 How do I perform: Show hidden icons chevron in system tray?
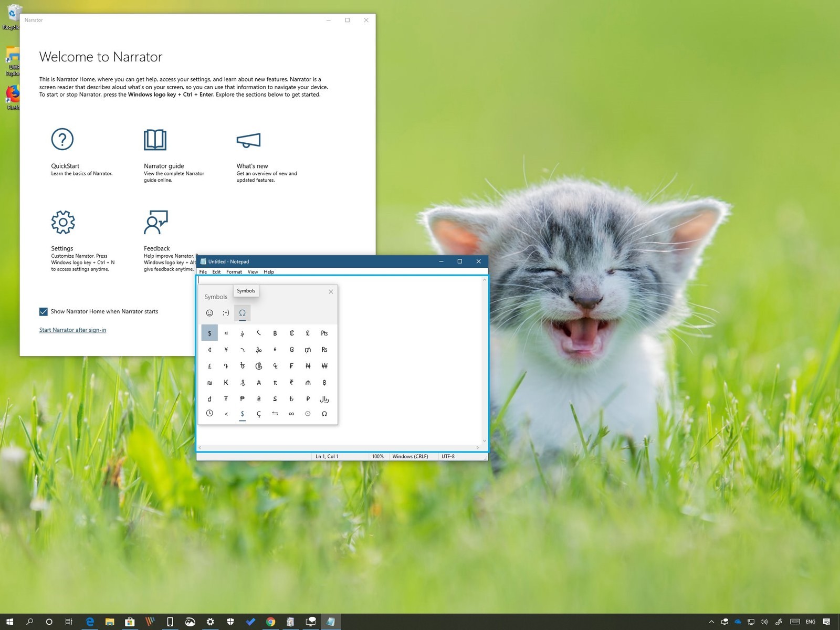pos(711,622)
